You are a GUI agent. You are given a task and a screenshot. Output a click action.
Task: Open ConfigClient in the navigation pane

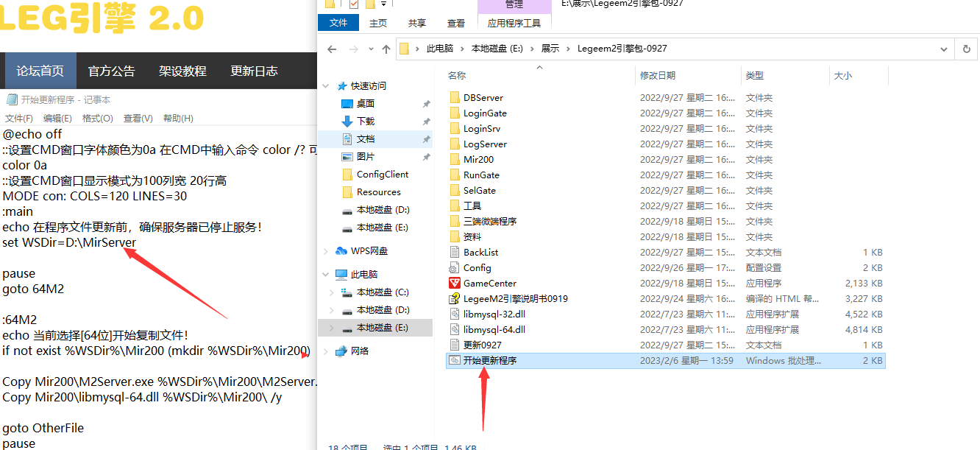coord(383,175)
